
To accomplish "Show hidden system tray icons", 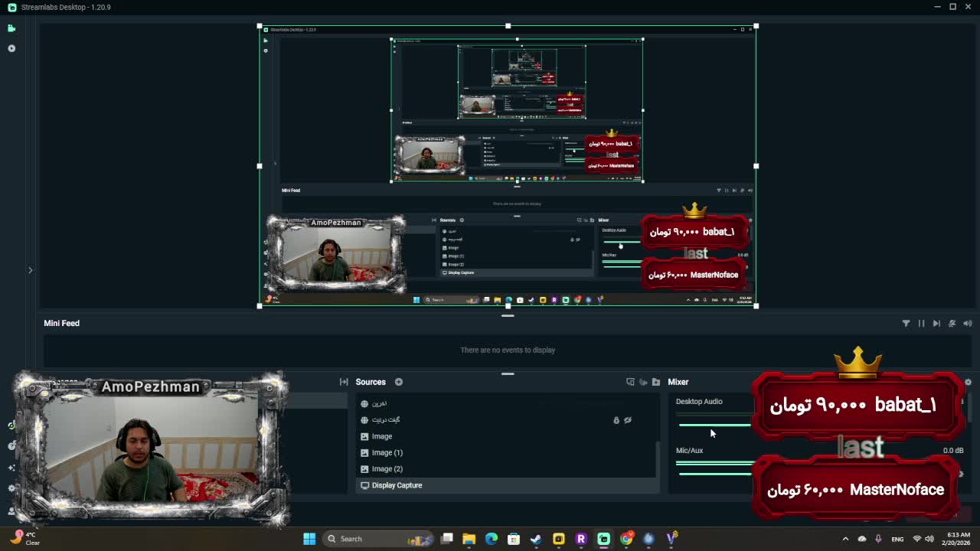I will point(845,539).
